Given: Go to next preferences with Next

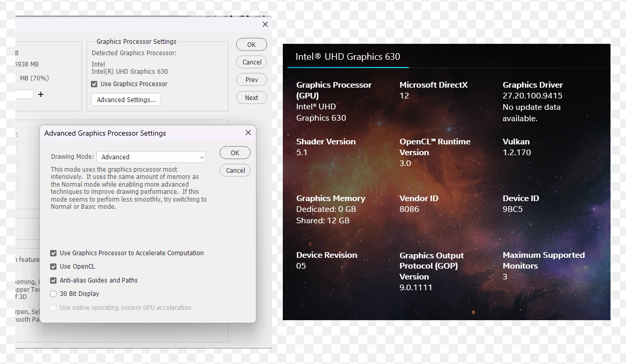Looking at the screenshot, I should [x=252, y=97].
